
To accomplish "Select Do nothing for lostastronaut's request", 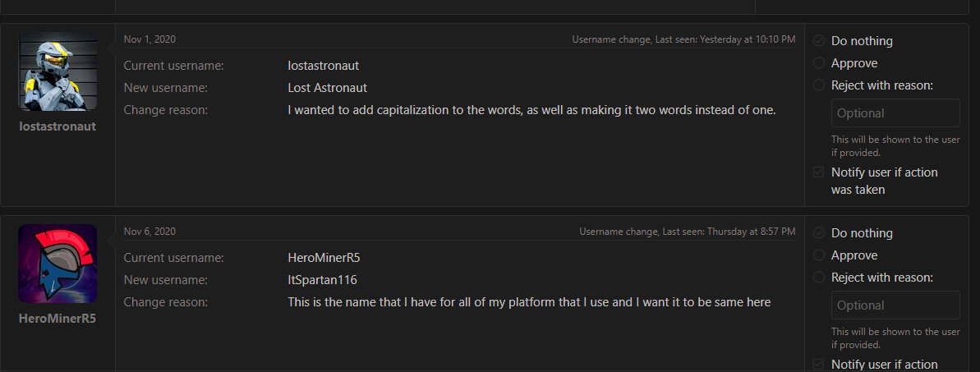I will (x=819, y=41).
